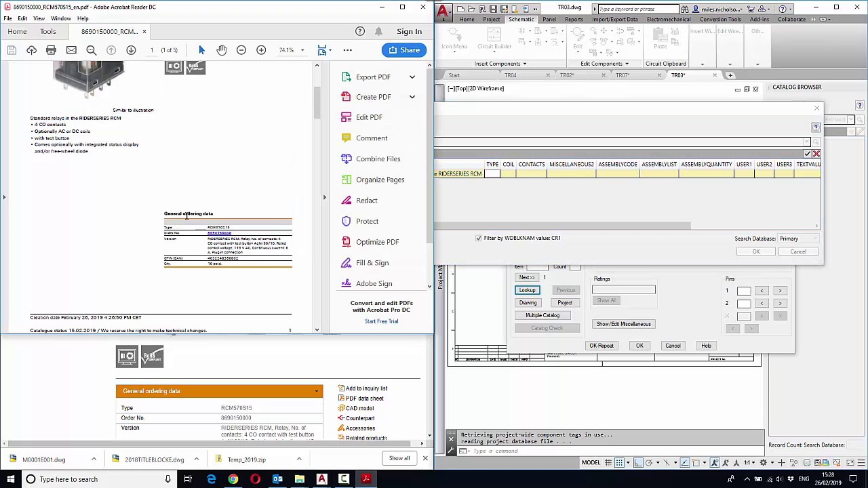Close the AutoCAD command line window
Image resolution: width=868 pixels, height=488 pixels.
pos(451,439)
